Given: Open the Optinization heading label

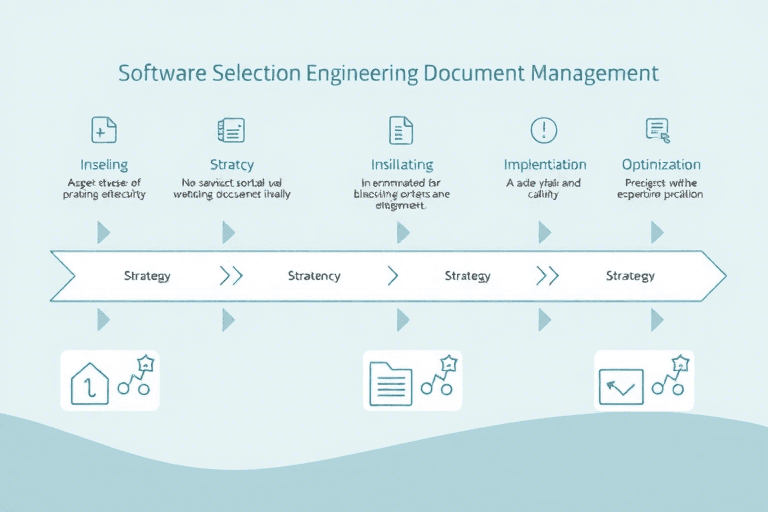Looking at the screenshot, I should pos(661,164).
